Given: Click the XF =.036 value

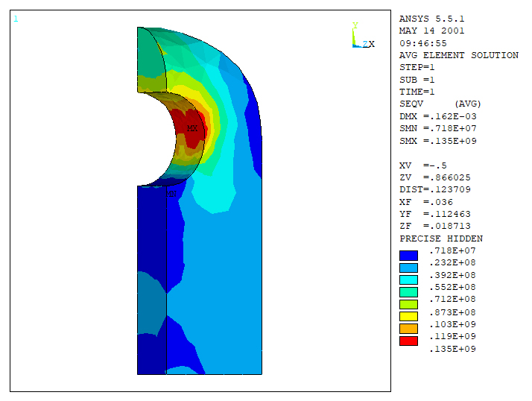Looking at the screenshot, I should click(x=425, y=203).
